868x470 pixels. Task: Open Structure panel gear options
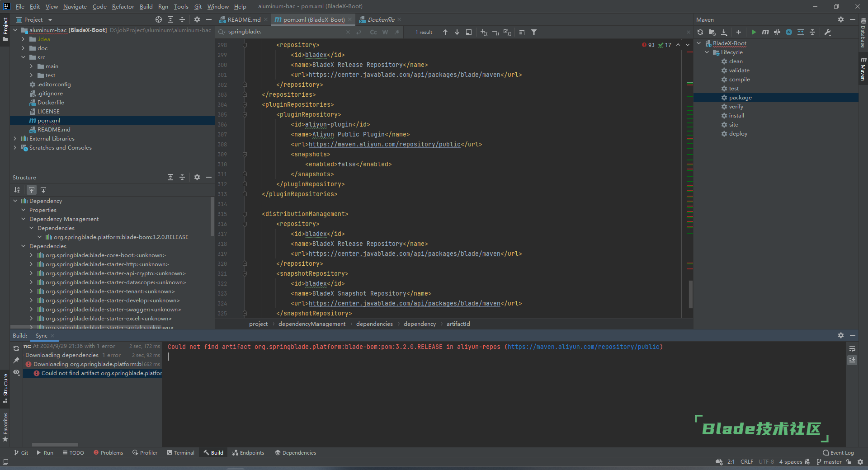[197, 177]
